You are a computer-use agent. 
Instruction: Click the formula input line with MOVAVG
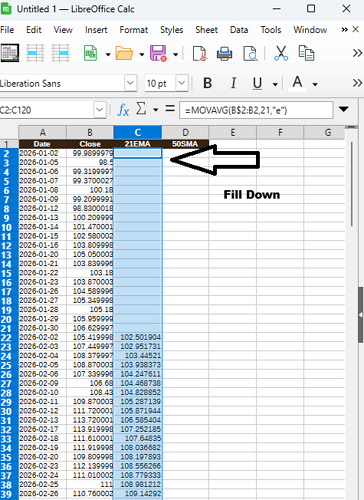[x=256, y=110]
